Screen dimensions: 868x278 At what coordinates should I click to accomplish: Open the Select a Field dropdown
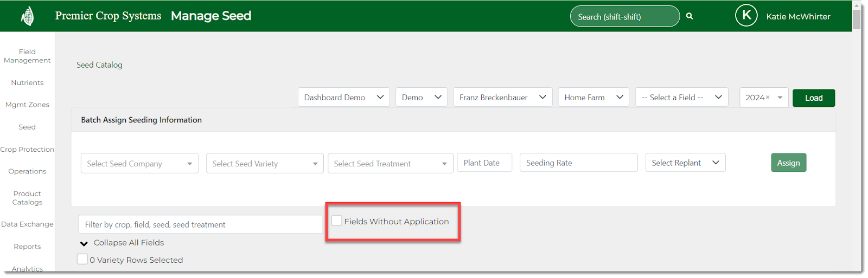(x=681, y=97)
